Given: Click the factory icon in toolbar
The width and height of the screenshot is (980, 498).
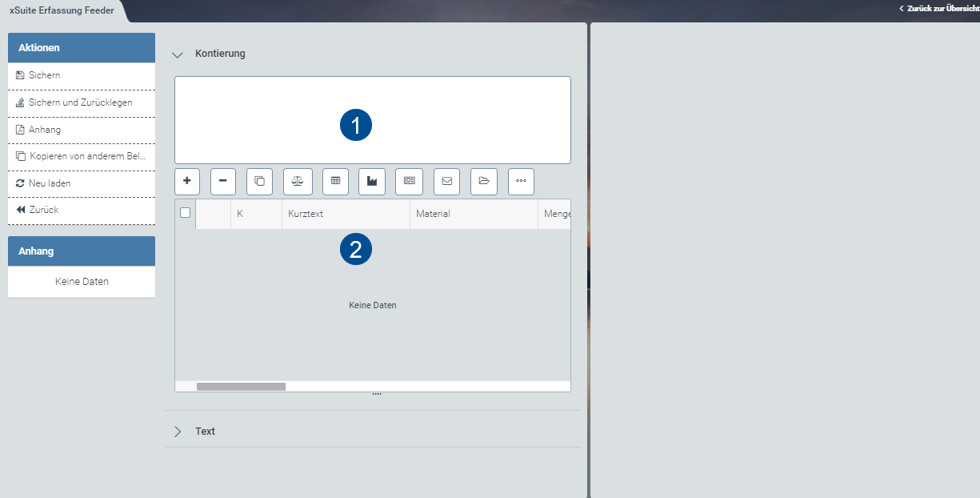Looking at the screenshot, I should [372, 181].
